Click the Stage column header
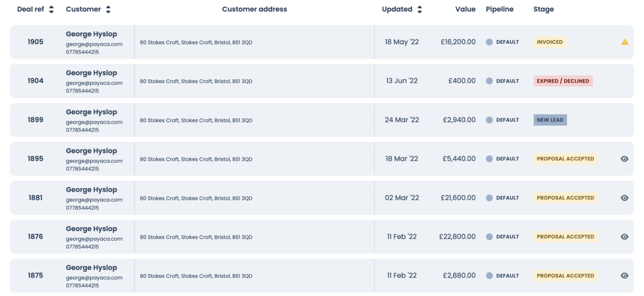644x296 pixels. 543,9
